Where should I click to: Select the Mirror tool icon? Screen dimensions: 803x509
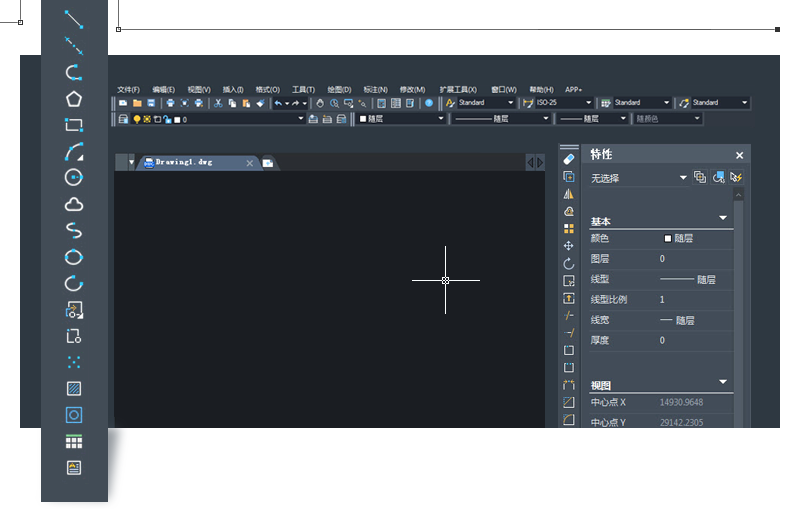tap(569, 194)
